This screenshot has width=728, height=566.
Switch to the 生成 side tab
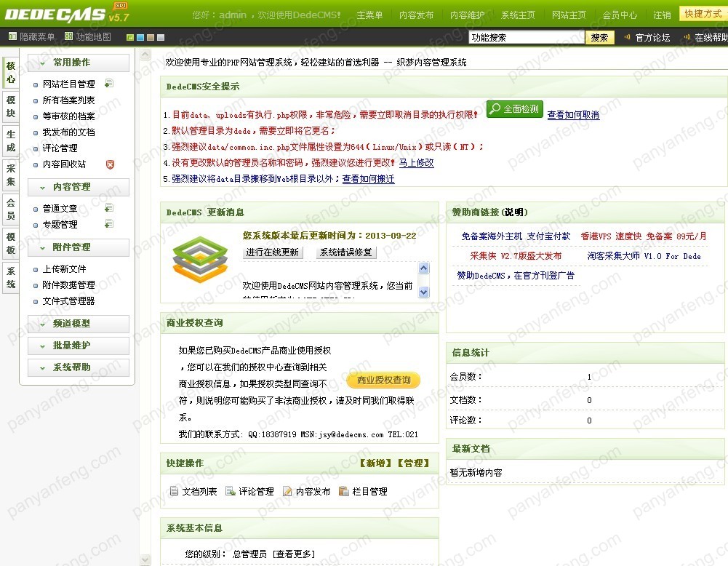11,141
